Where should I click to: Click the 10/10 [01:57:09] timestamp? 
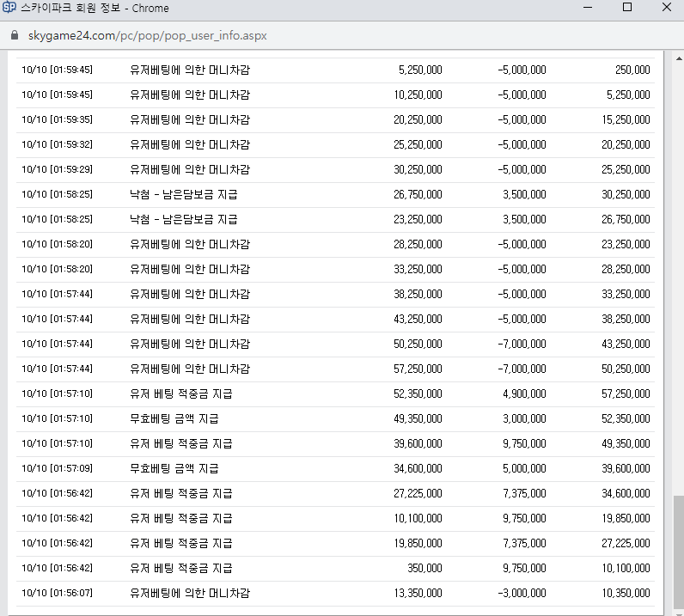[57, 468]
